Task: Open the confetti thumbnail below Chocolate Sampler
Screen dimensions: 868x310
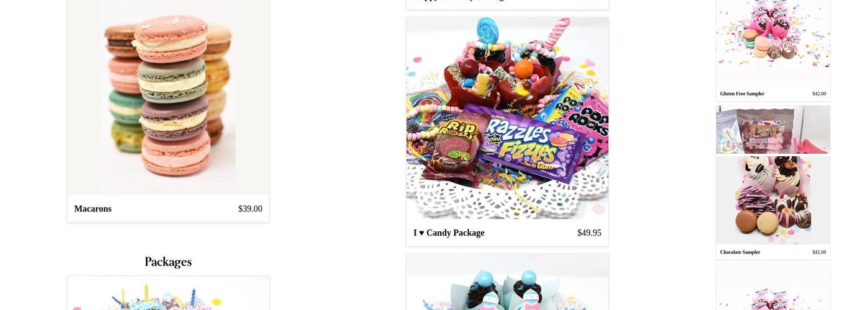Action: (773, 287)
